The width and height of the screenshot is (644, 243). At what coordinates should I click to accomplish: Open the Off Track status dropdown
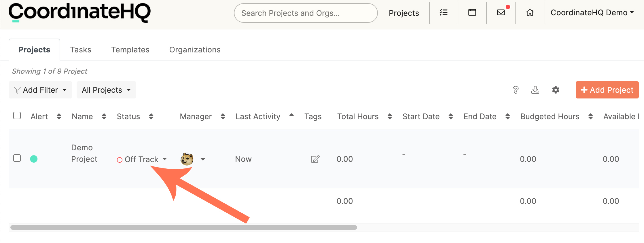point(142,159)
